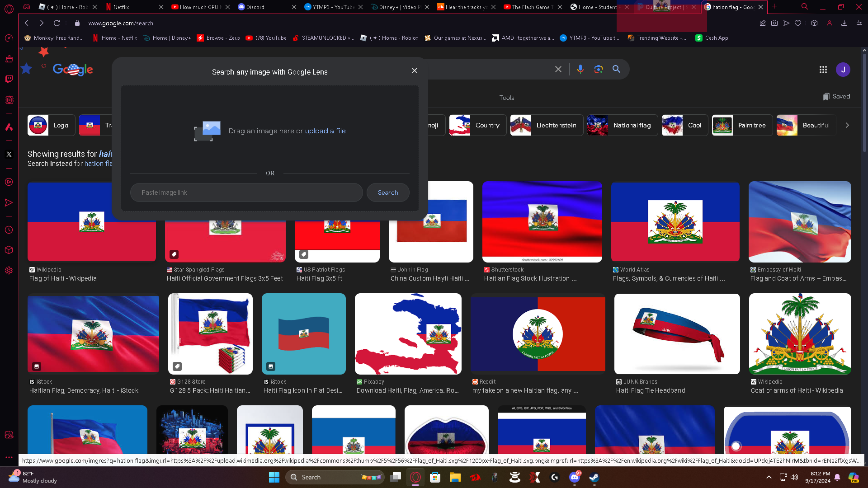This screenshot has width=868, height=488.
Task: Open Steam from the taskbar
Action: [594, 477]
